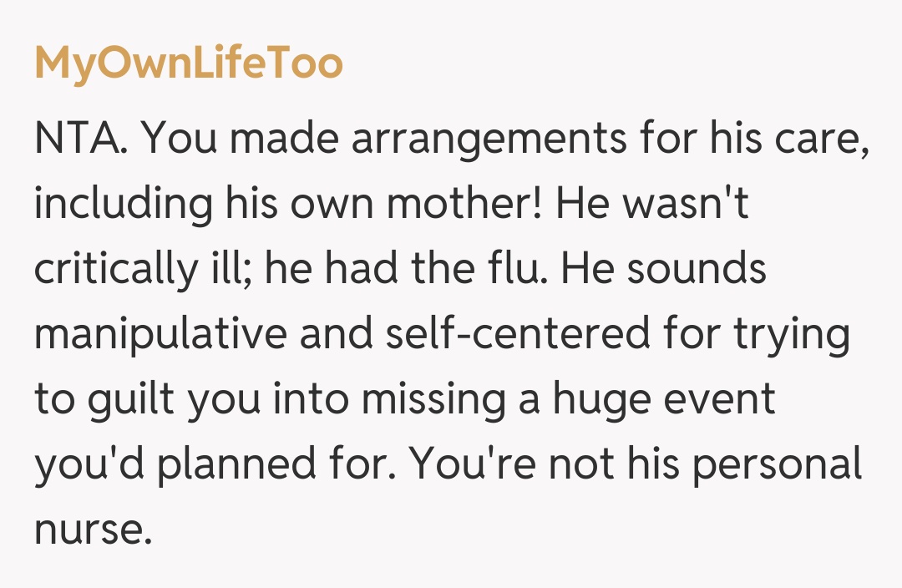The height and width of the screenshot is (588, 902).
Task: Click the word "arrangements" in the comment
Action: tap(487, 139)
